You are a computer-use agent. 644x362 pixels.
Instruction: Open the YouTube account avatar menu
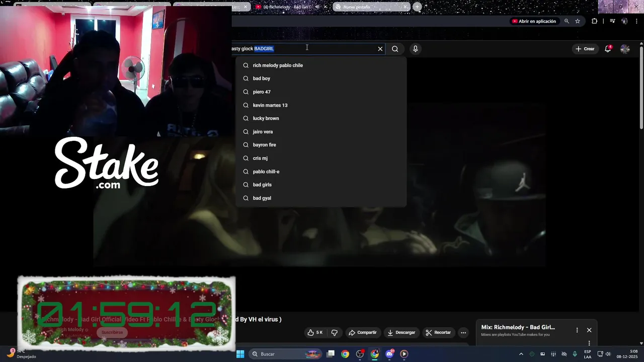(625, 49)
